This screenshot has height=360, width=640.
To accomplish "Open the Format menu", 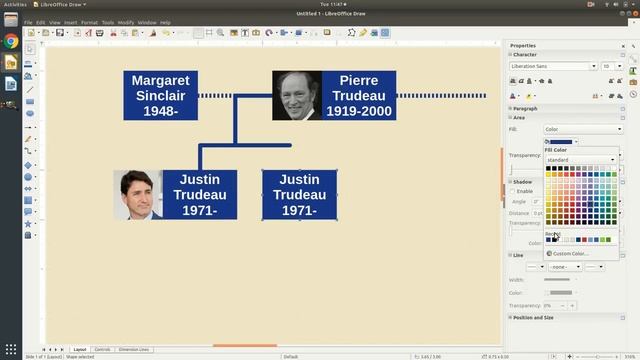I will (89, 22).
